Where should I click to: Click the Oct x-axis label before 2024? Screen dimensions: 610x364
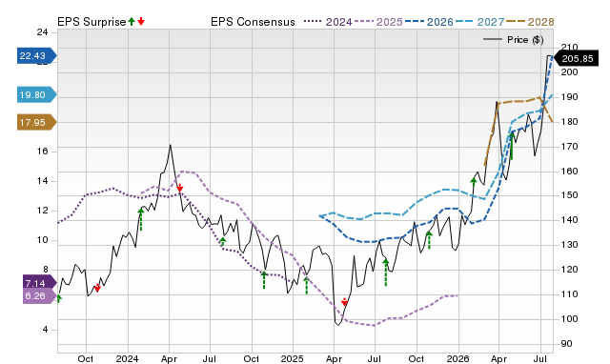[86, 358]
